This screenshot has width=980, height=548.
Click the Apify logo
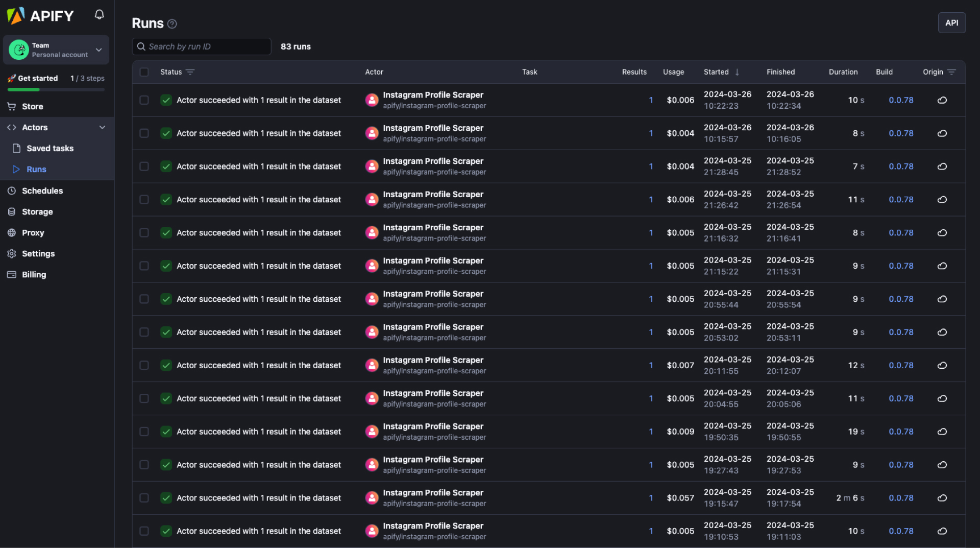[40, 16]
